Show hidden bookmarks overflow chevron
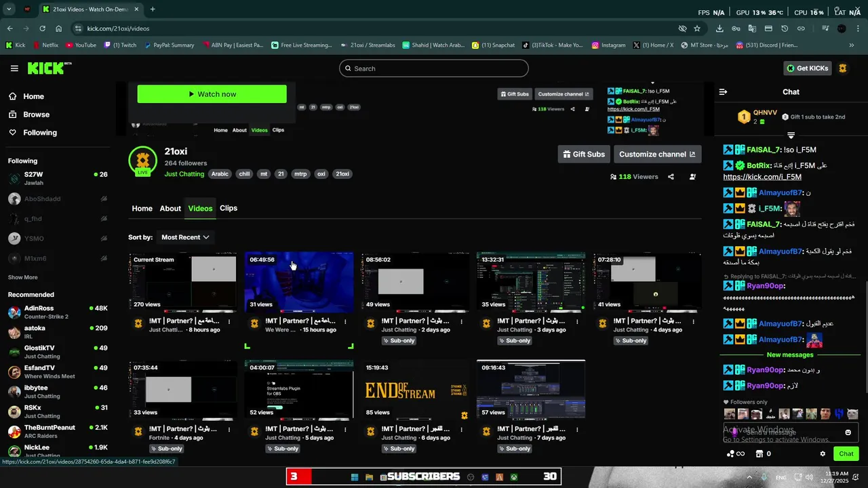This screenshot has width=868, height=488. tap(852, 45)
